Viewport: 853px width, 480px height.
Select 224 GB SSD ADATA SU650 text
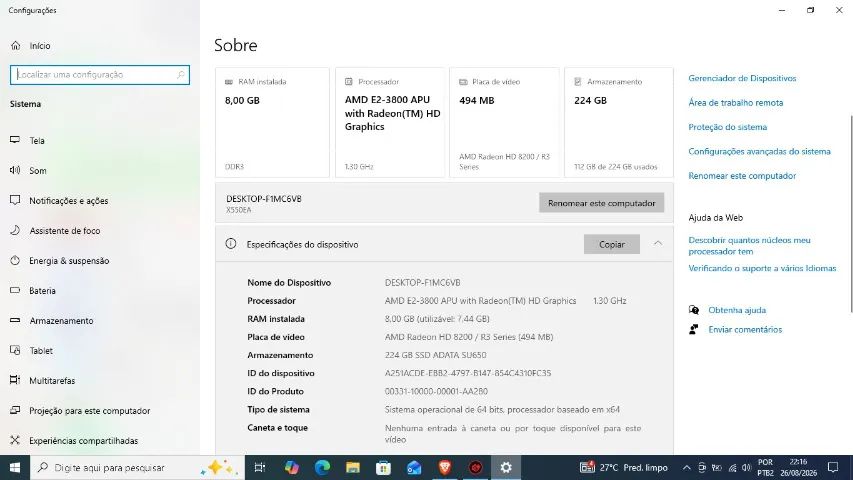[435, 355]
